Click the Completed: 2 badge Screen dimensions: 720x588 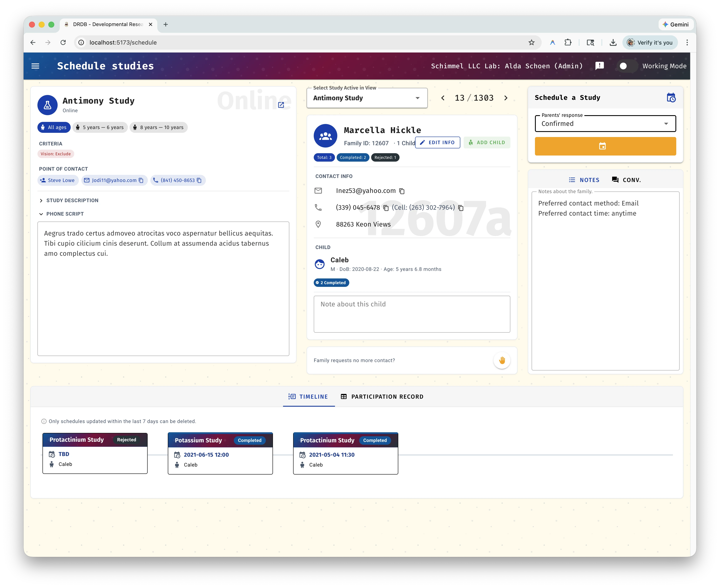coord(353,157)
